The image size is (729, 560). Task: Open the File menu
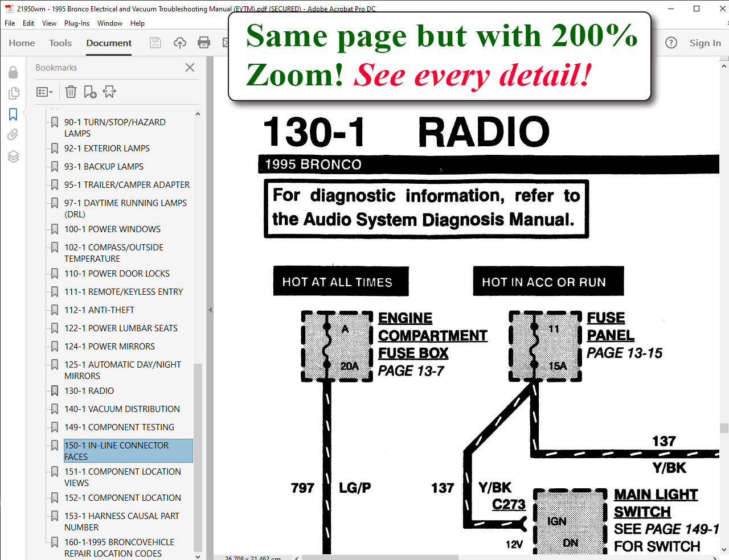(10, 23)
